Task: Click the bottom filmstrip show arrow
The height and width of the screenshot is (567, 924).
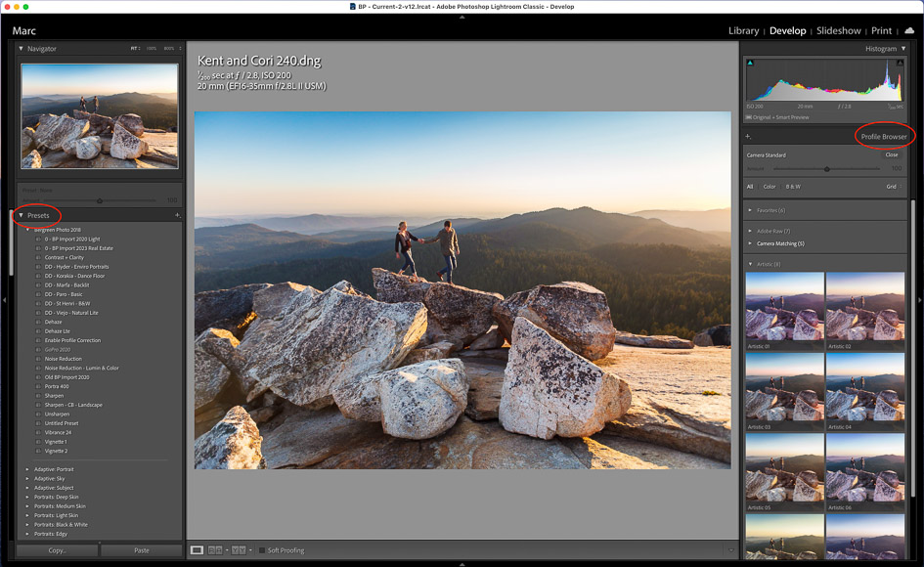Action: click(462, 563)
